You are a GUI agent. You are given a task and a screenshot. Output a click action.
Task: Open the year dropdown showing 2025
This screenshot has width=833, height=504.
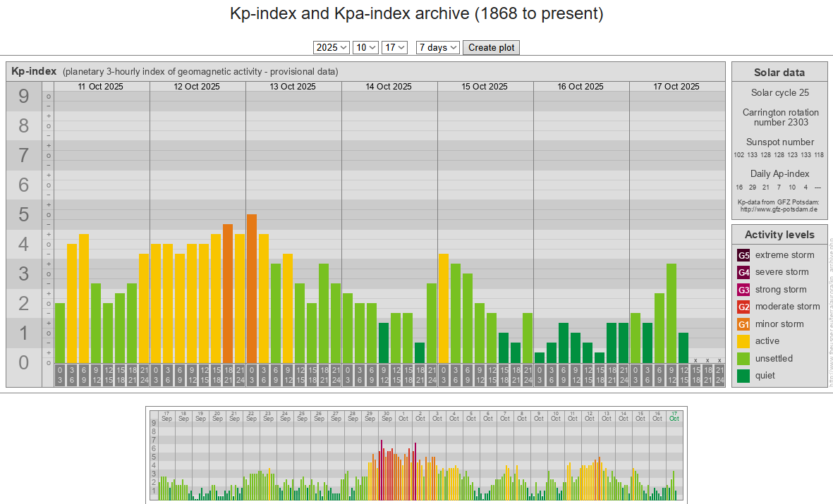(332, 47)
